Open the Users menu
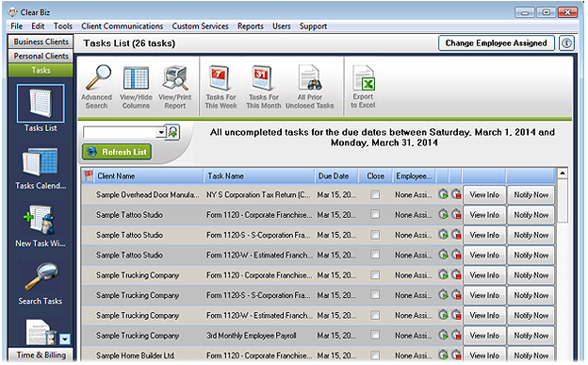Screen dimensions: 588x365 (282, 26)
